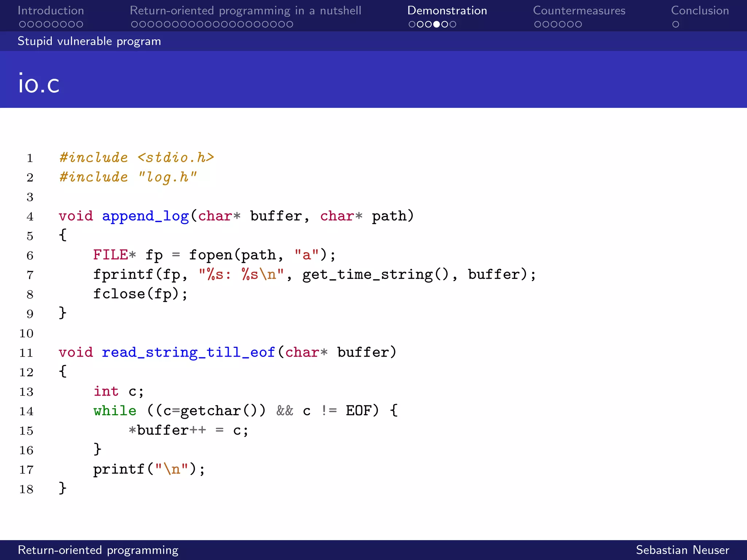Navigate to the Countermeasures section

pos(579,11)
